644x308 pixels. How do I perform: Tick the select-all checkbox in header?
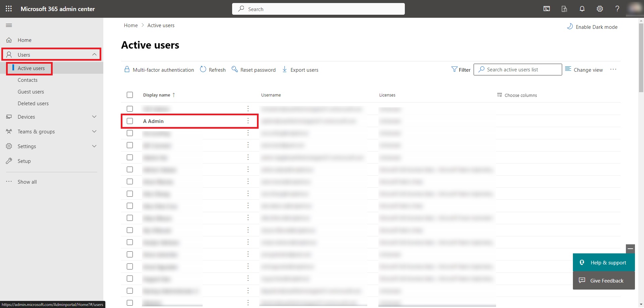pyautogui.click(x=130, y=95)
